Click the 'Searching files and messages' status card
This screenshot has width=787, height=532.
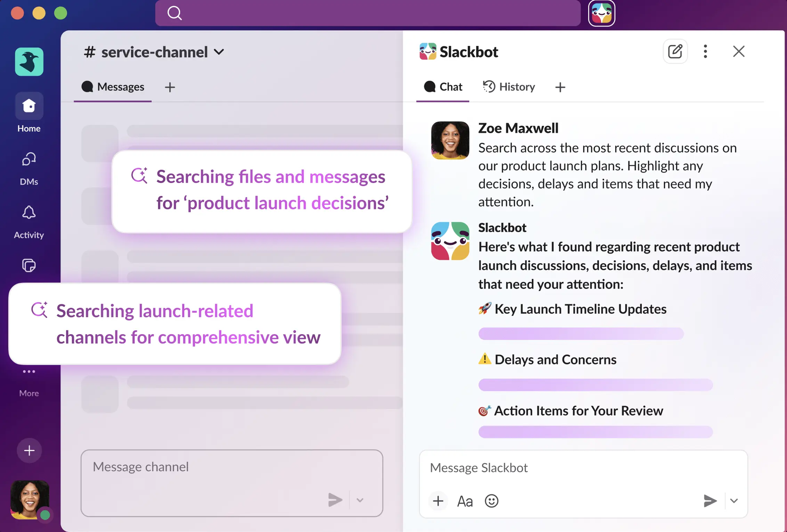[x=262, y=191]
